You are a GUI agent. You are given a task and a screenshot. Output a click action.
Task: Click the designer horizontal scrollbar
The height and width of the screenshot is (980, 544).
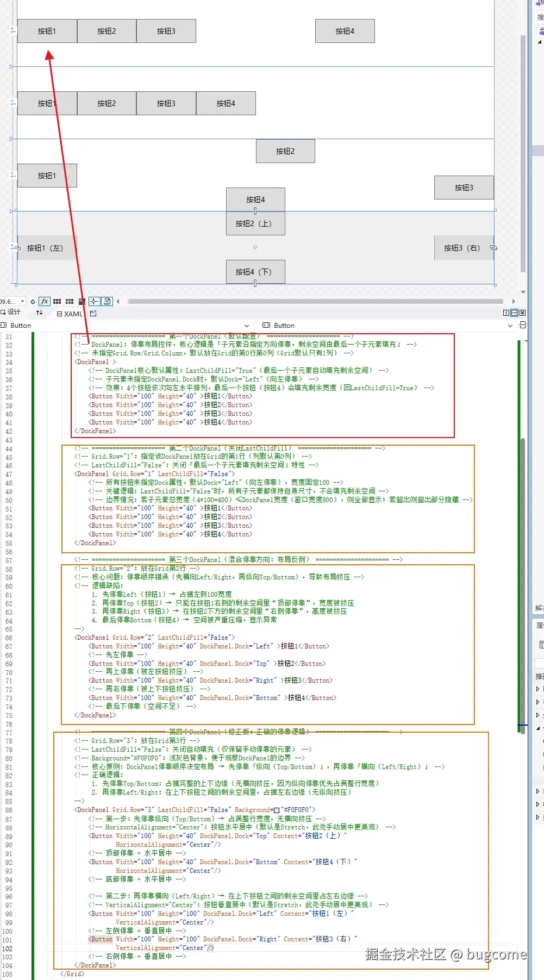(x=315, y=301)
